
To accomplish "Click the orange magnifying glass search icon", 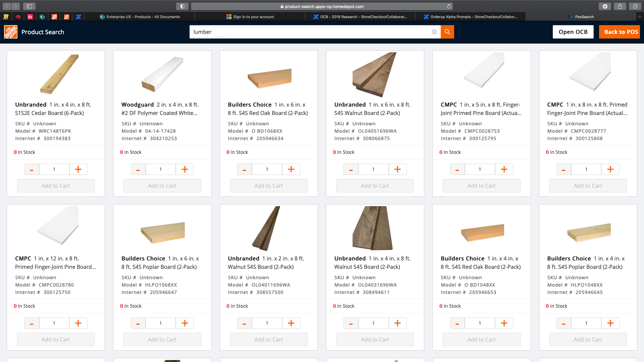I will tap(447, 32).
